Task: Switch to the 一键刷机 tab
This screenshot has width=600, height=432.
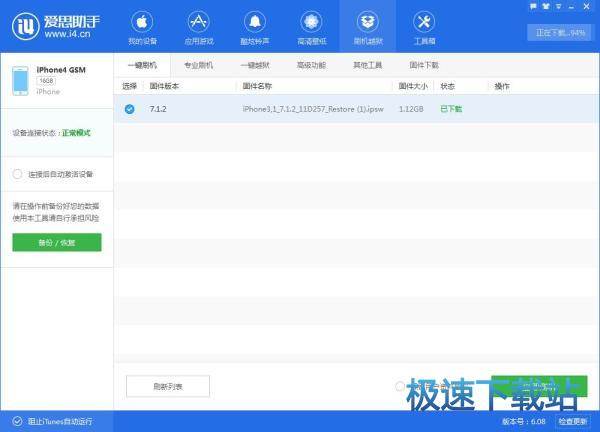Action: tap(142, 65)
